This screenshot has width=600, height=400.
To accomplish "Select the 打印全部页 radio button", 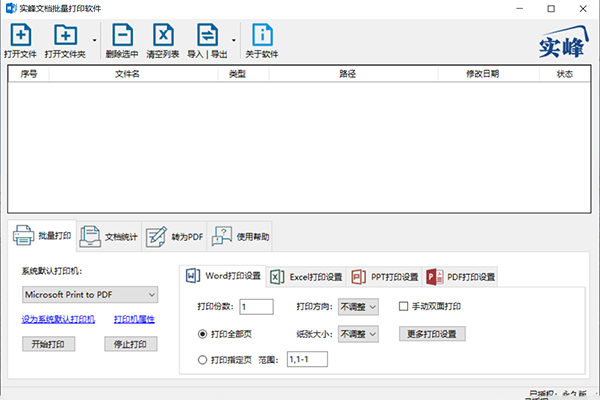I will 203,333.
